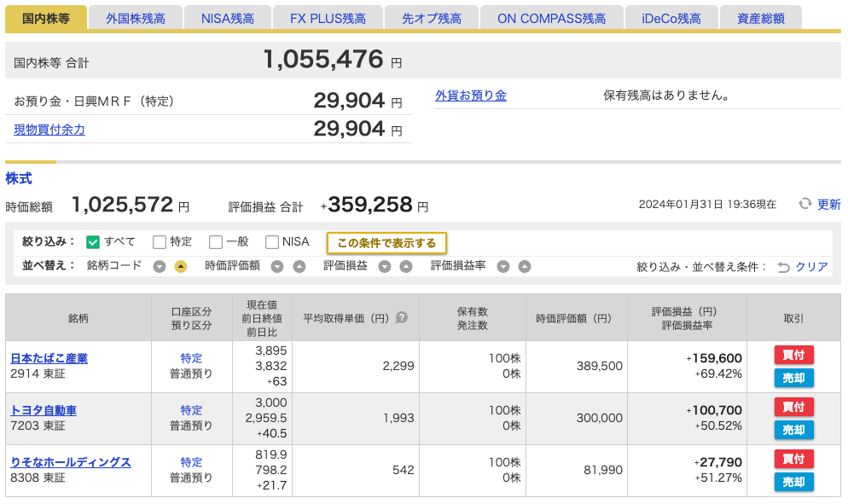Screen dimensions: 848x504
Task: Click 8308 東証 code text
Action: [38, 478]
